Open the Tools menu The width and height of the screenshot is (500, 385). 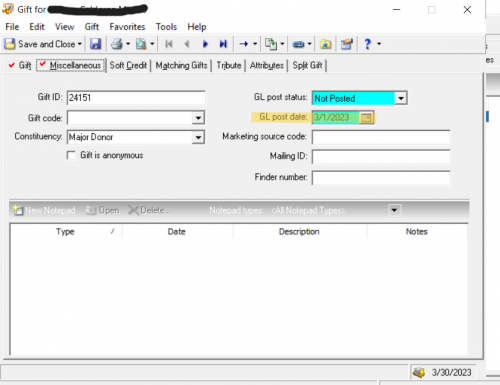pyautogui.click(x=166, y=27)
